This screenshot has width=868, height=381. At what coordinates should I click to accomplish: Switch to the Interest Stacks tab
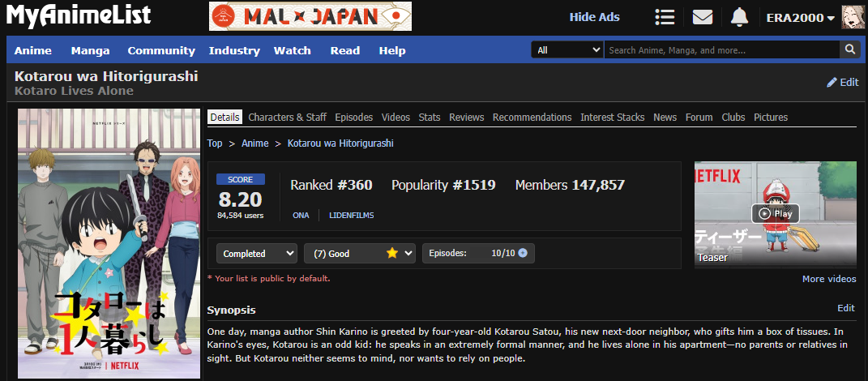[612, 118]
